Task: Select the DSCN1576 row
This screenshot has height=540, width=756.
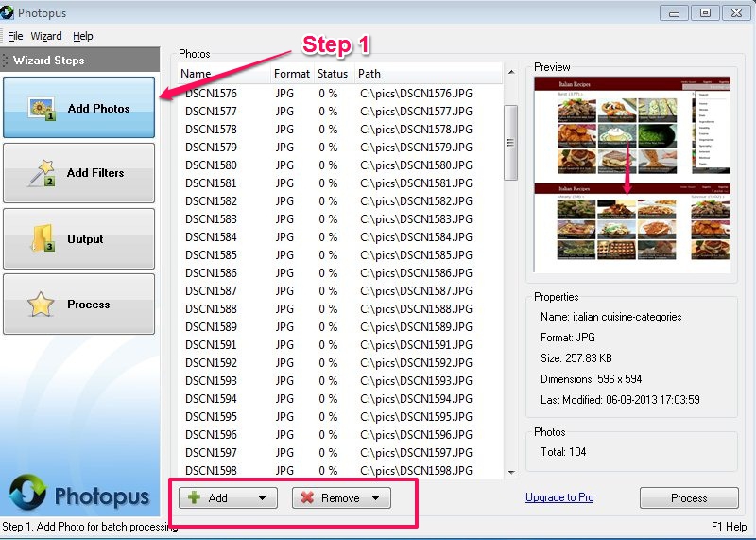Action: (x=340, y=93)
